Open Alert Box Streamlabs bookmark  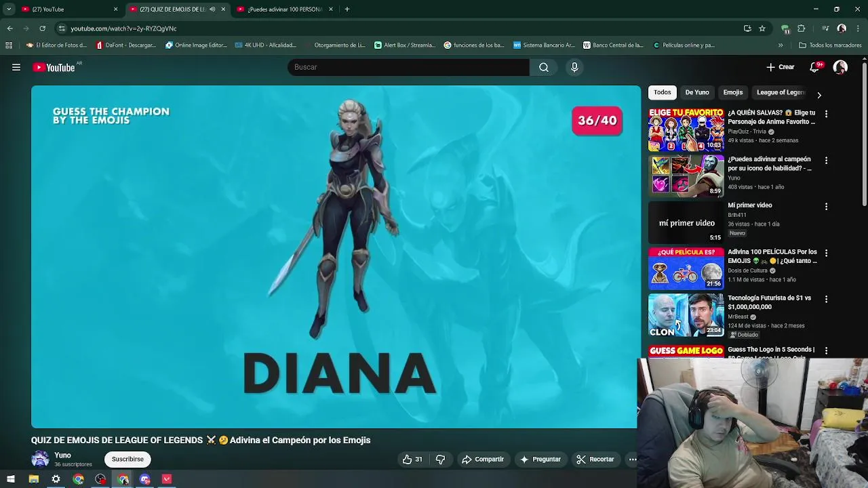[405, 45]
